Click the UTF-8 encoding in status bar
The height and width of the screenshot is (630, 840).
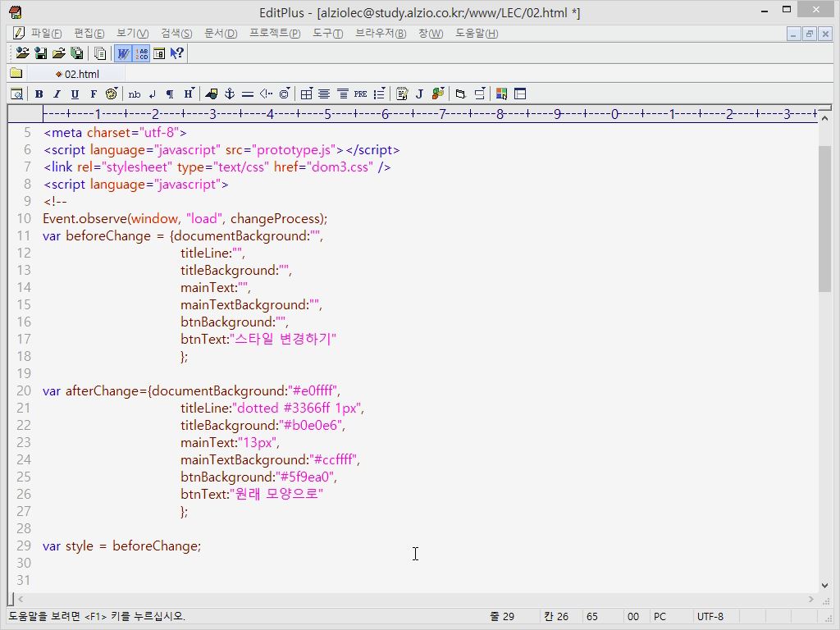pos(710,617)
